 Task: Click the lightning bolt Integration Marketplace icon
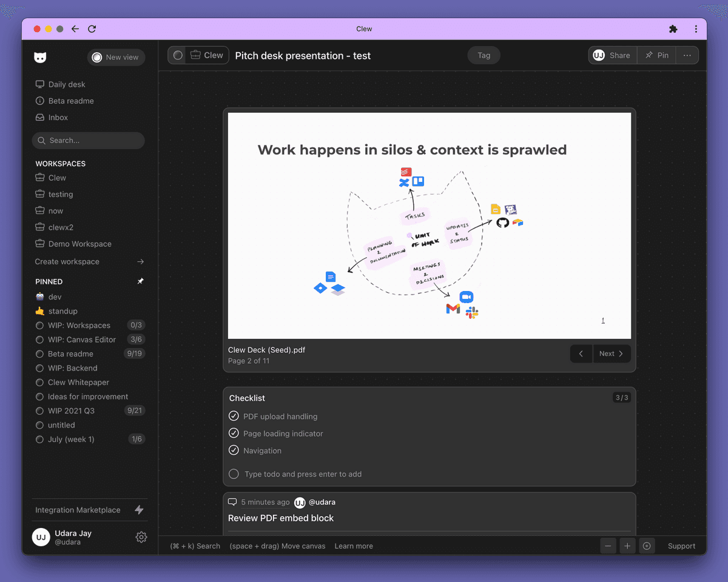pyautogui.click(x=140, y=510)
